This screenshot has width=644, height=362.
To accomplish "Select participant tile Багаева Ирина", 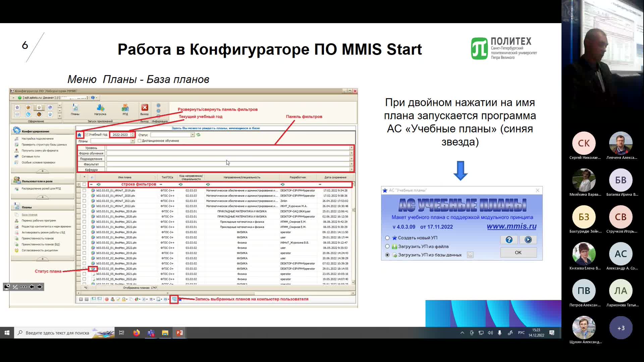I will (621, 183).
